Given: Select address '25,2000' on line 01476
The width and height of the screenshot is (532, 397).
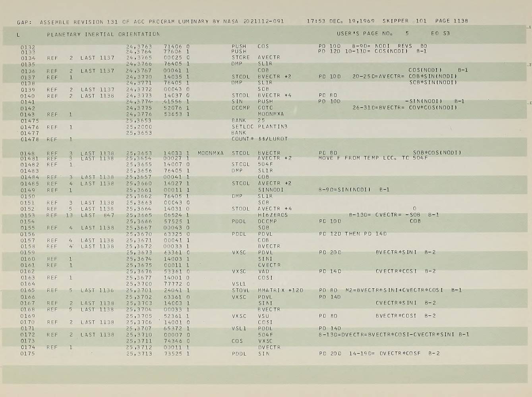Looking at the screenshot, I should pyautogui.click(x=139, y=127).
